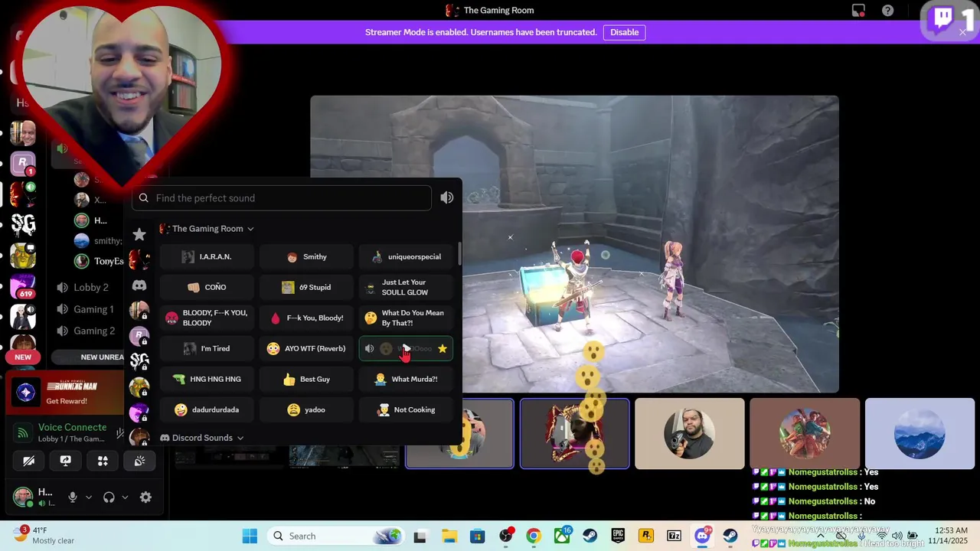This screenshot has height=551, width=980.
Task: Select the SG server icon
Action: (x=23, y=224)
